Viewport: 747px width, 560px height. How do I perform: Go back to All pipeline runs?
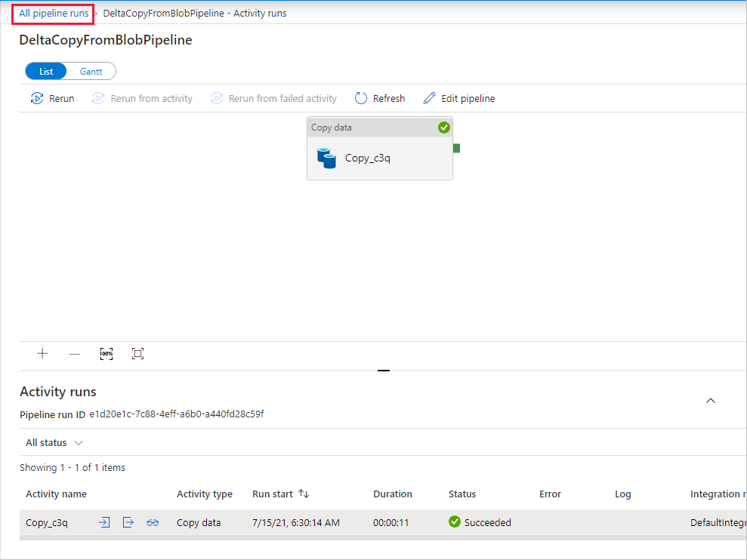54,14
